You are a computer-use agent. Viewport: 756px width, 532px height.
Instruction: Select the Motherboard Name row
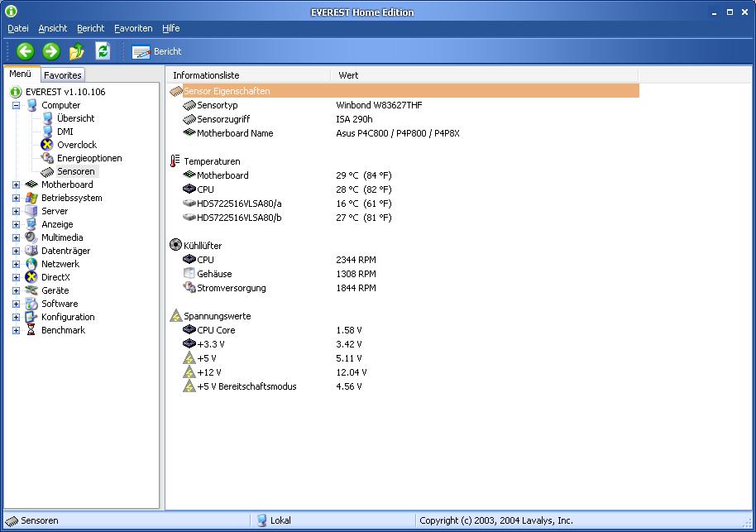(x=404, y=133)
